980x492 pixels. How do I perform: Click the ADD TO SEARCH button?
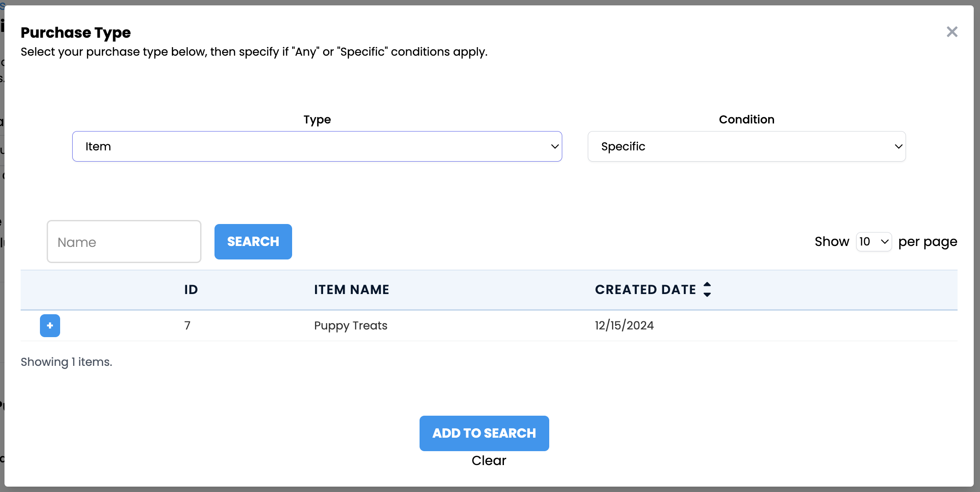[x=484, y=433]
